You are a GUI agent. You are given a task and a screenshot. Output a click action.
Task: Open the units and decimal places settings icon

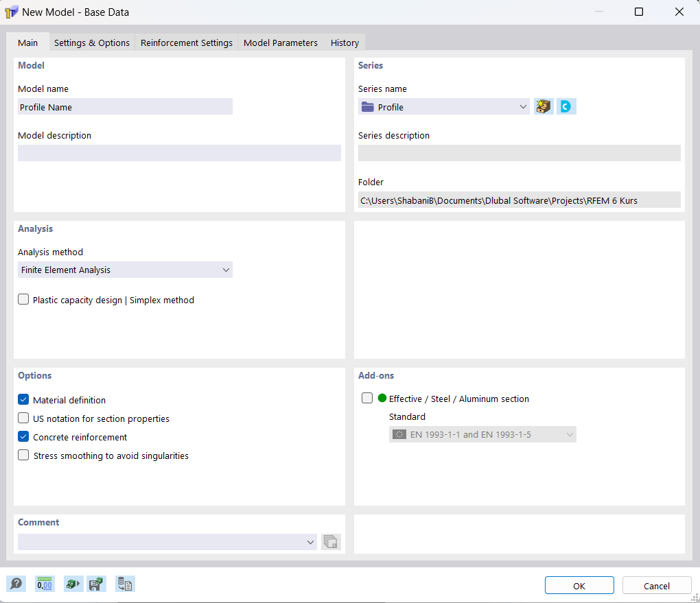(x=45, y=584)
